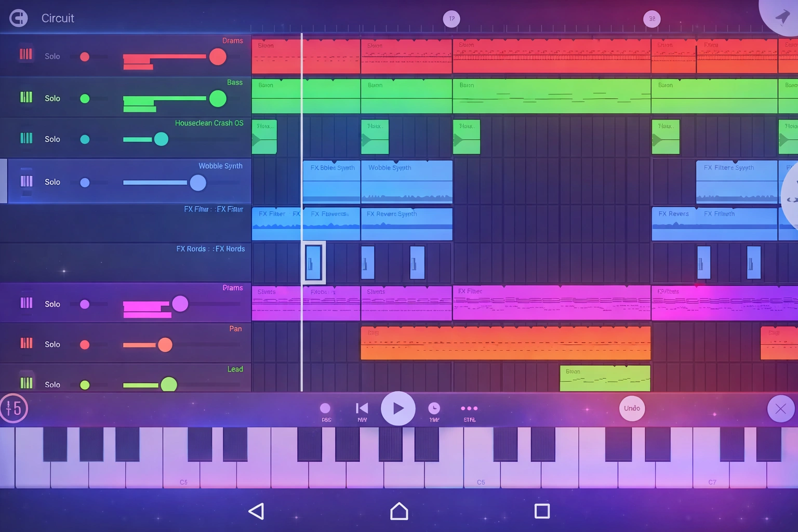Select the Wobble Synth clip in timeline

406,182
